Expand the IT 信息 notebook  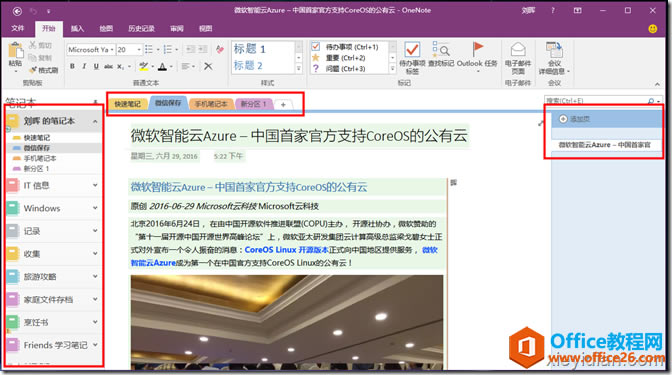(x=95, y=185)
